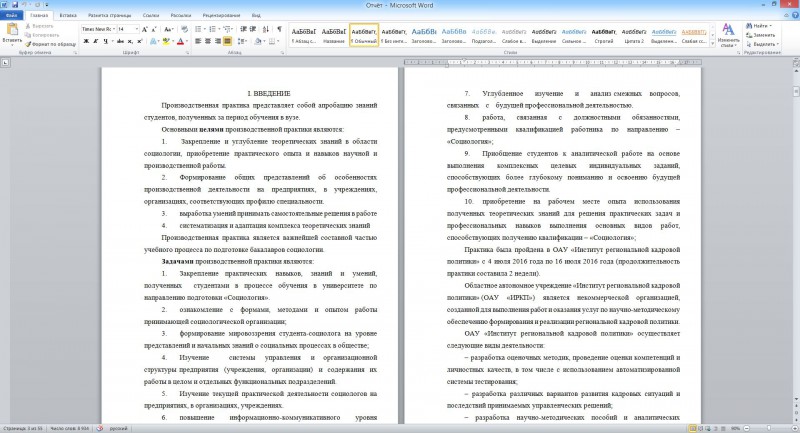
Task: Toggle underline (Ч) formatting
Action: point(106,41)
